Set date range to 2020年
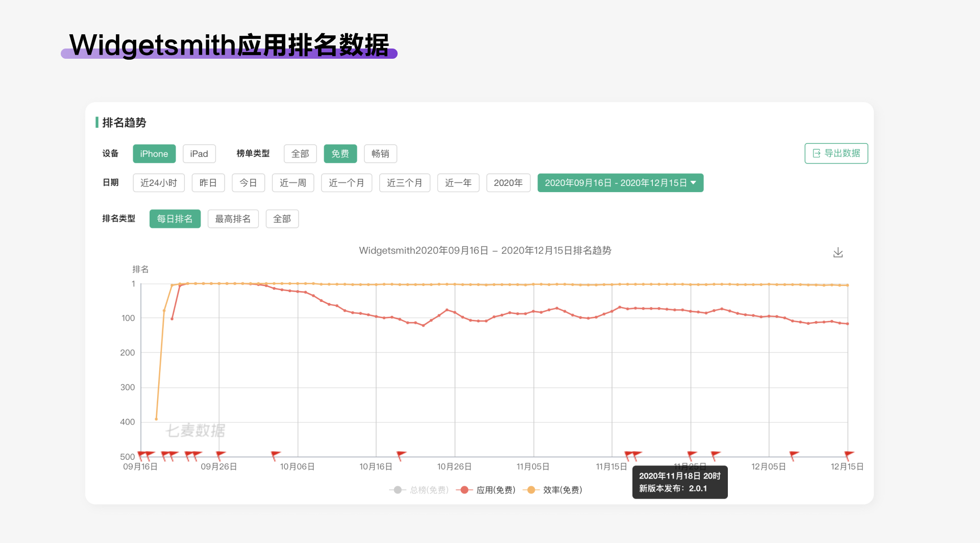980x543 pixels. 508,183
